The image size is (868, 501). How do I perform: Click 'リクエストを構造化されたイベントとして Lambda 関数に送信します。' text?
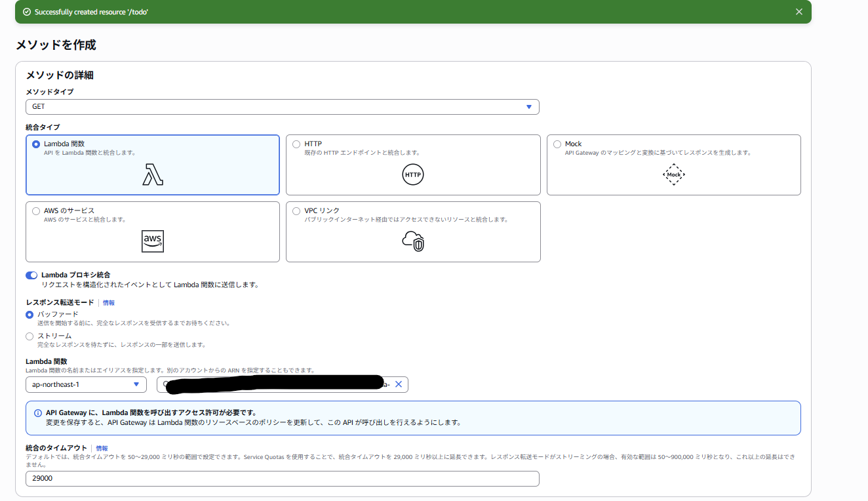coord(150,285)
